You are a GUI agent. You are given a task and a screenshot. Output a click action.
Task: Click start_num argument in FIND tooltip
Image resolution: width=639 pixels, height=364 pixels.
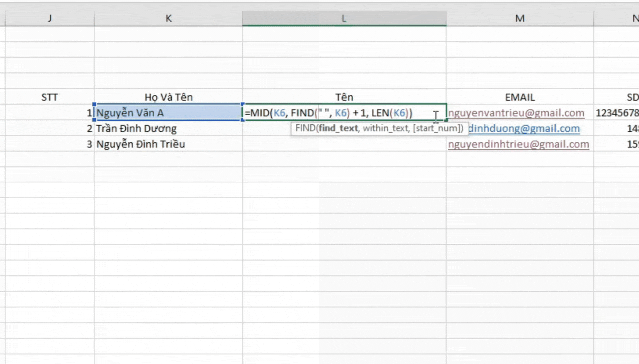(435, 128)
